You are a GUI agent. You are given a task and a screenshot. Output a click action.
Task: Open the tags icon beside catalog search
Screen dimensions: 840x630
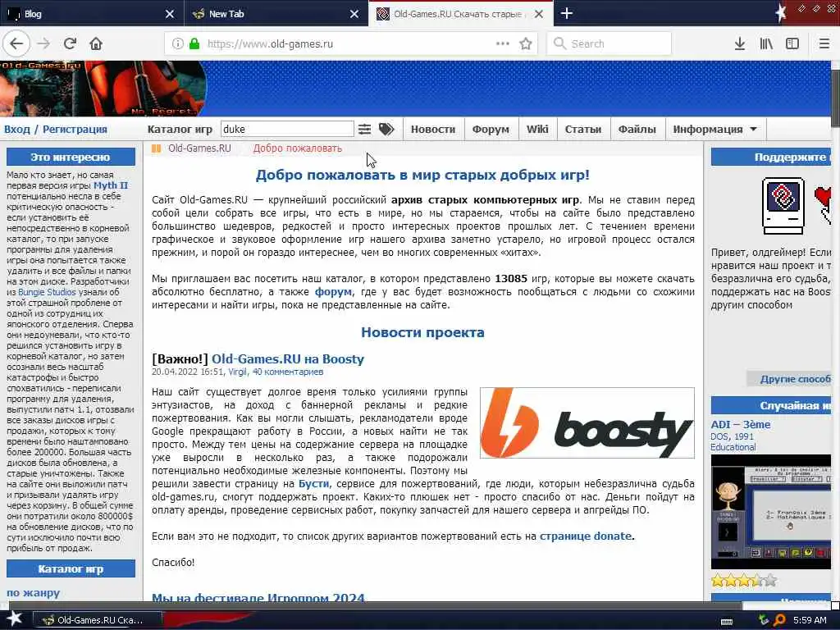(x=386, y=129)
